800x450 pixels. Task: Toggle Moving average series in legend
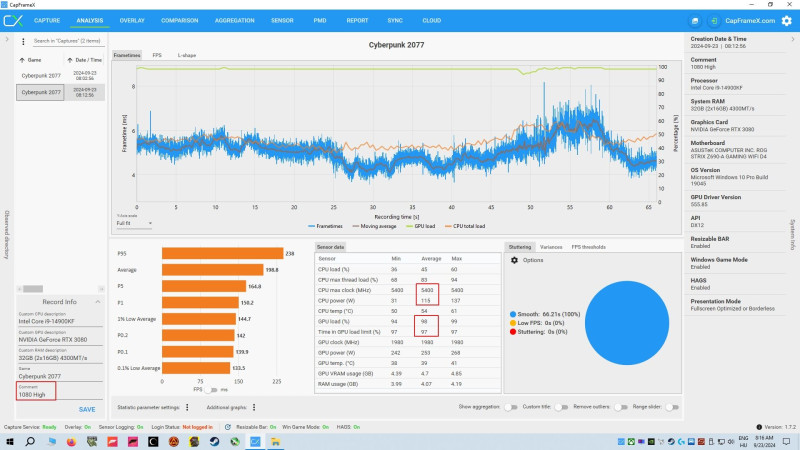374,226
